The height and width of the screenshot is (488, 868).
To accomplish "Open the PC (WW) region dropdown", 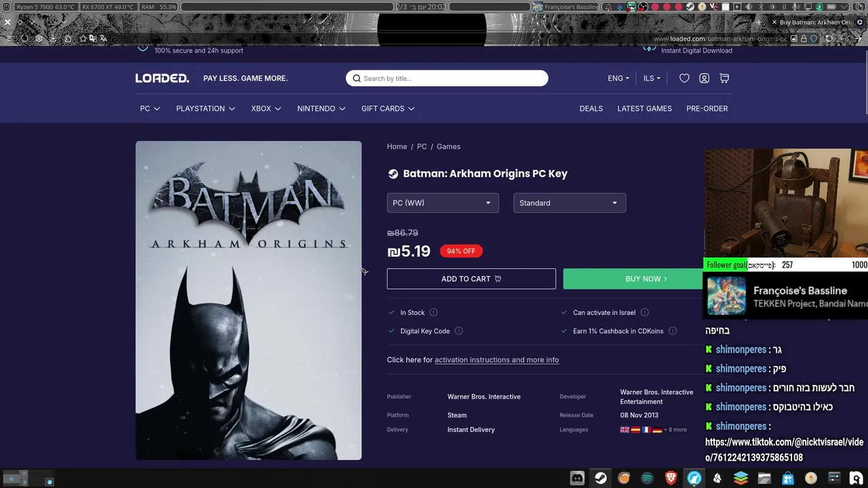I will point(443,203).
